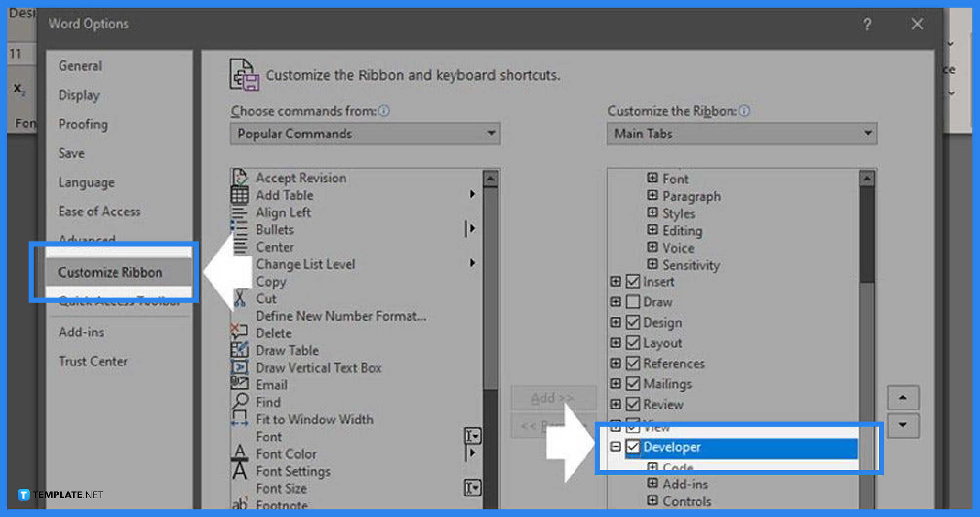This screenshot has width=980, height=517.
Task: Click the Add button
Action: (x=553, y=398)
